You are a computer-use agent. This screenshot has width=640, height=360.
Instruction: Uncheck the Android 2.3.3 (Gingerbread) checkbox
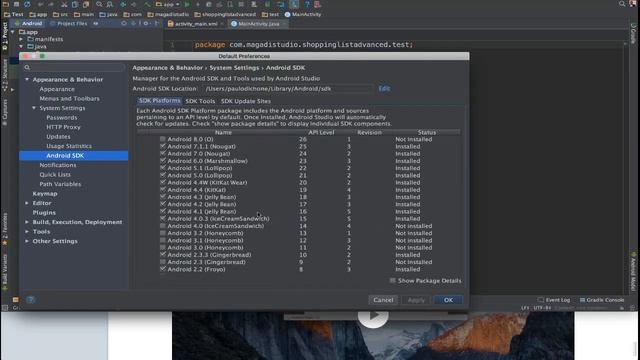click(x=163, y=255)
